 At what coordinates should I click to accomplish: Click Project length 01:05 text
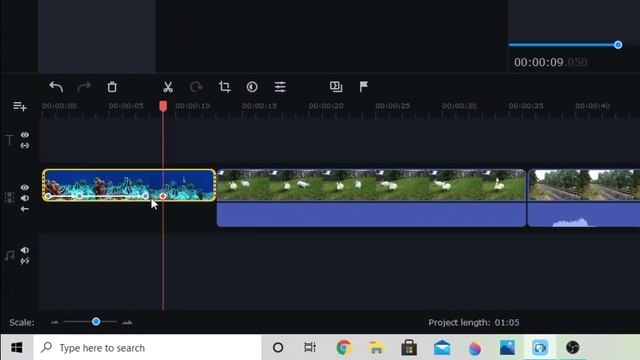point(473,322)
